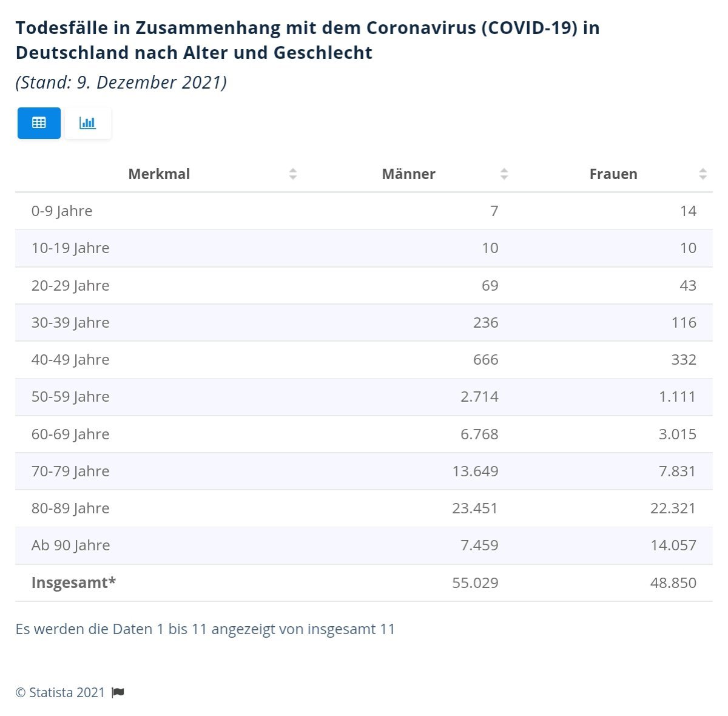Select the 0-9 Jahre row
The width and height of the screenshot is (728, 716).
364,211
